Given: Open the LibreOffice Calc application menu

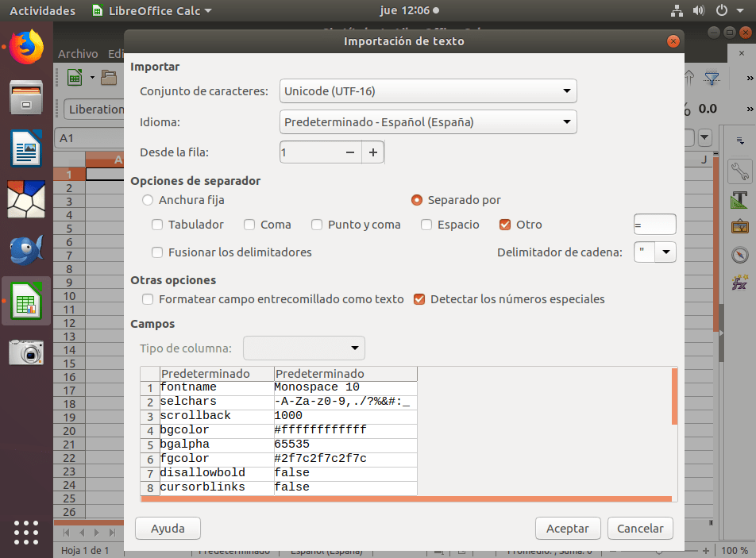Looking at the screenshot, I should click(152, 11).
